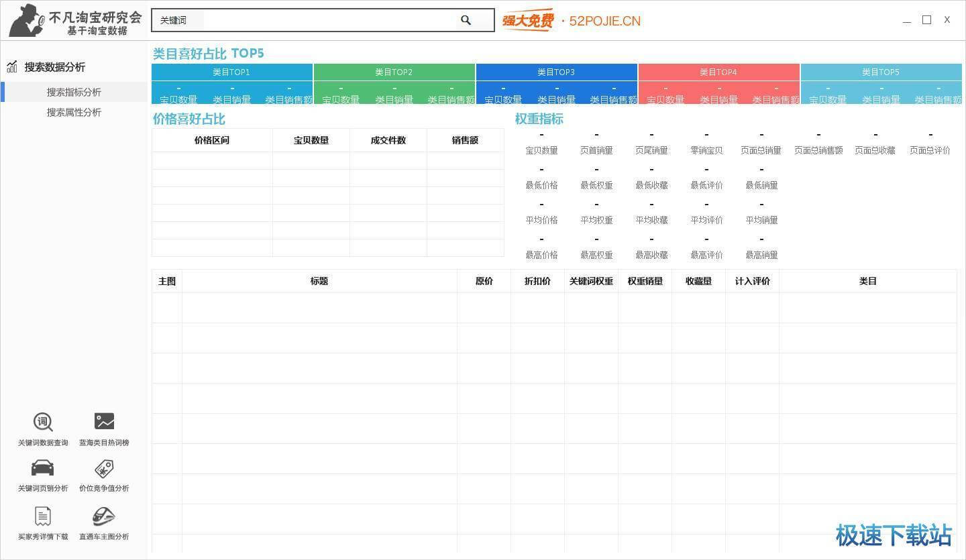
Task: Maximize the application window
Action: (926, 20)
